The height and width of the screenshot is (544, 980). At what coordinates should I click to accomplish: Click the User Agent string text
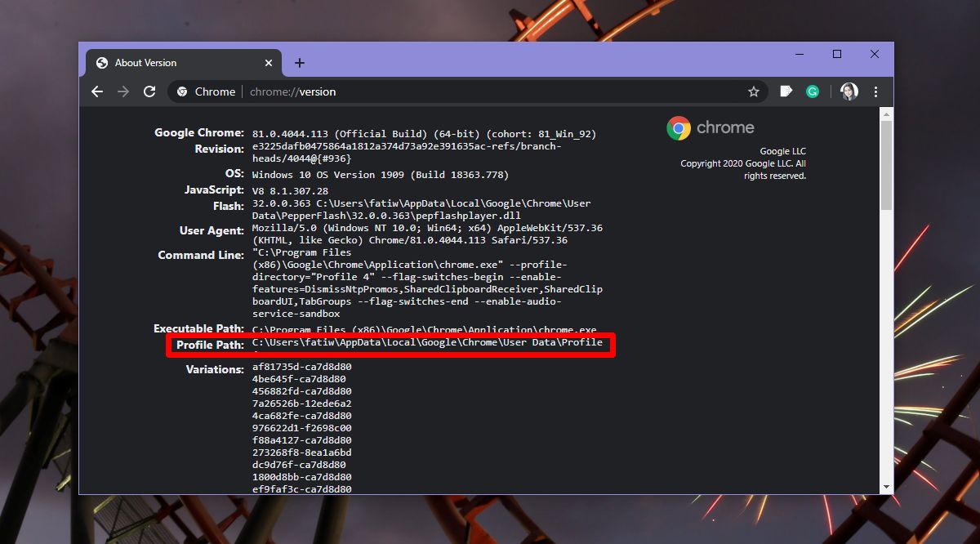tap(427, 234)
